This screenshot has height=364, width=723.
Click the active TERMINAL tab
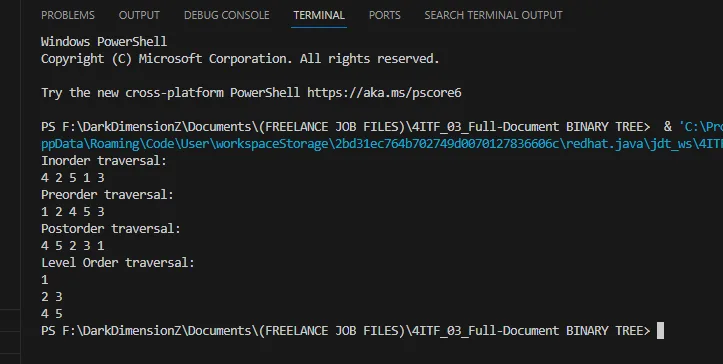click(x=319, y=15)
